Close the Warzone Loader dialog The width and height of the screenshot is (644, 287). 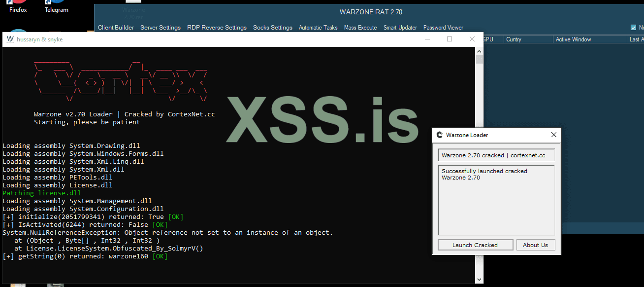pos(553,135)
